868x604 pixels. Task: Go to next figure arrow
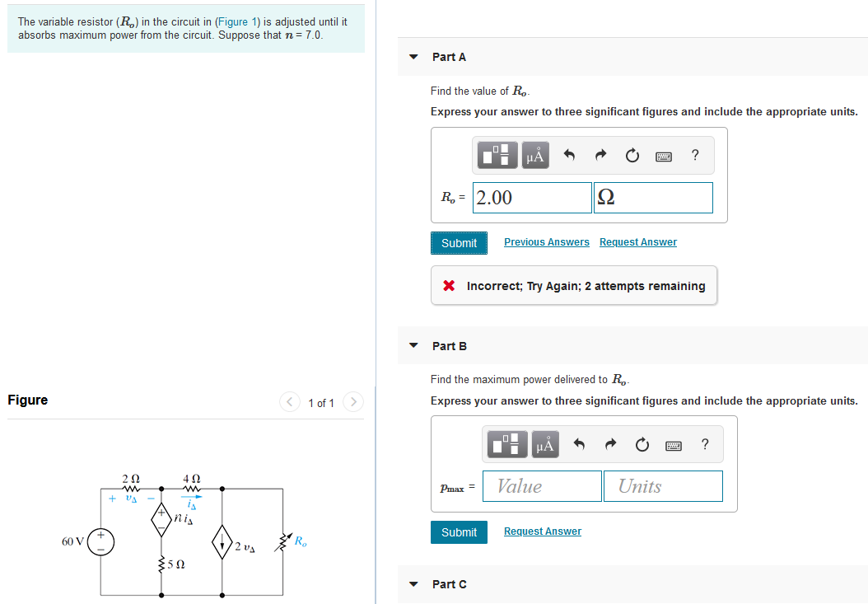coord(352,402)
